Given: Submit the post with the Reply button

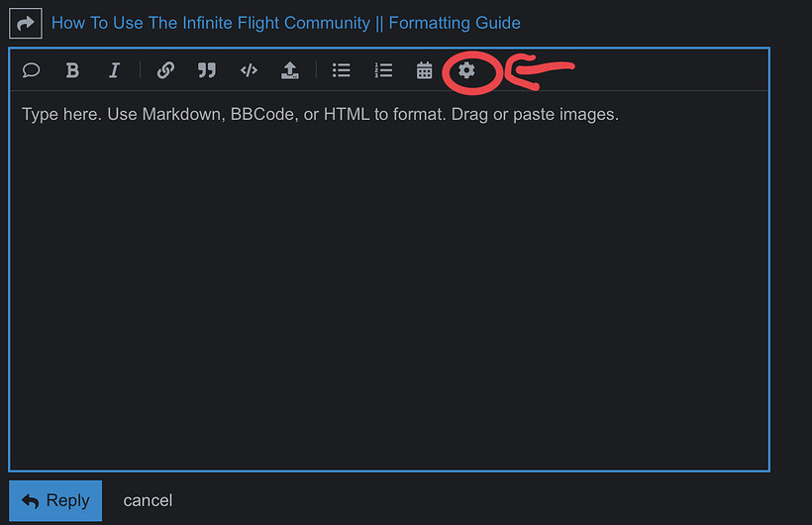Looking at the screenshot, I should [55, 500].
